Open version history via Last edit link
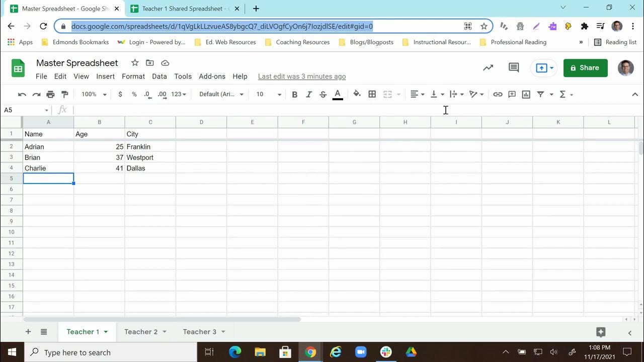This screenshot has height=362, width=644. click(302, 76)
